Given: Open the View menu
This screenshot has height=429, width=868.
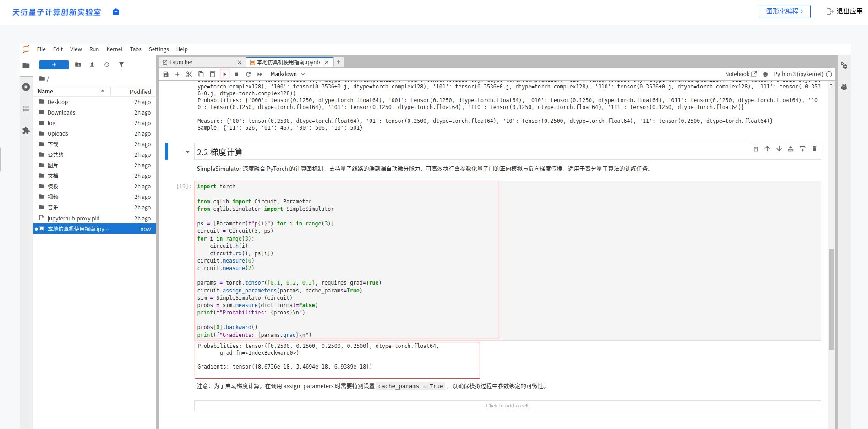Looking at the screenshot, I should (x=76, y=49).
